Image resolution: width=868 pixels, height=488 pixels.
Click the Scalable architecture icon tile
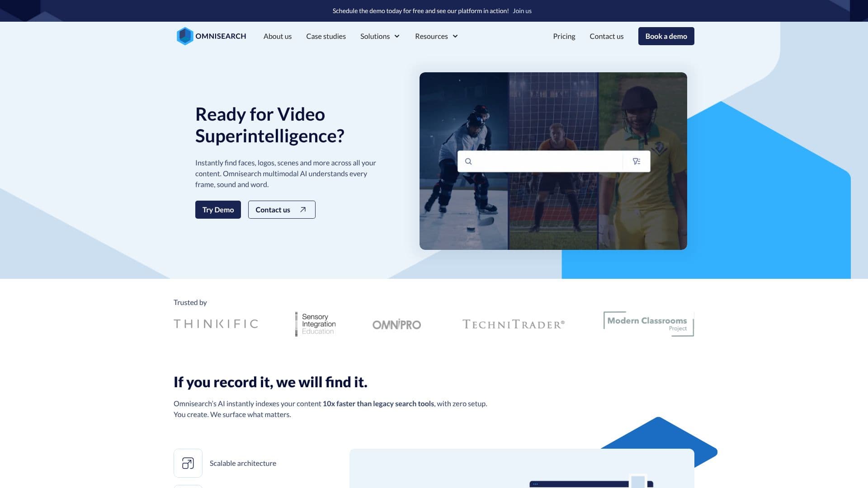pos(188,463)
